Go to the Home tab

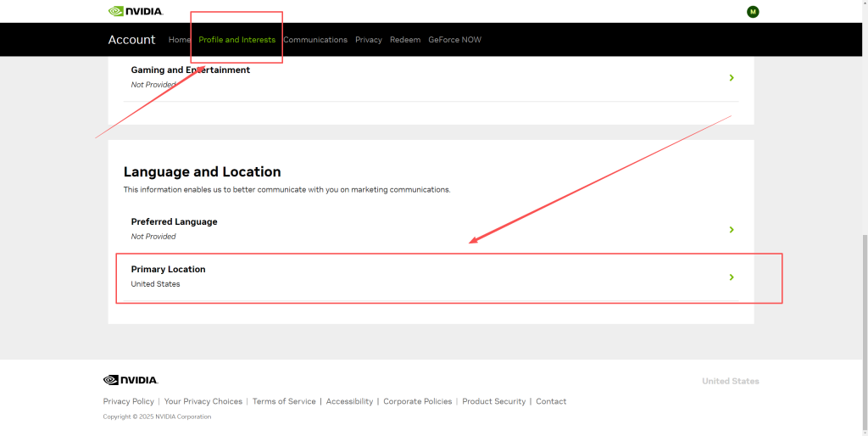(179, 40)
